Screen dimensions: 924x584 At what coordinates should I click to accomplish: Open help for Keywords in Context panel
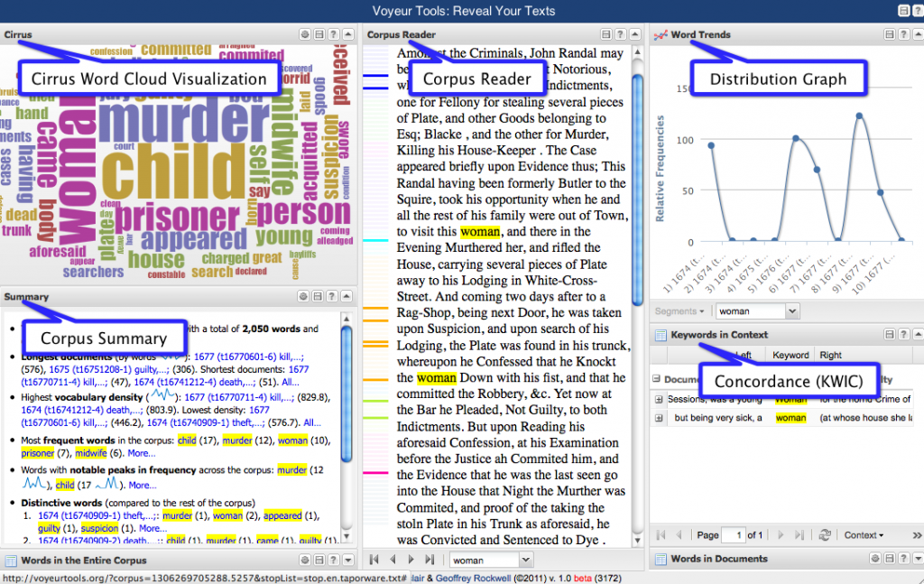point(903,335)
